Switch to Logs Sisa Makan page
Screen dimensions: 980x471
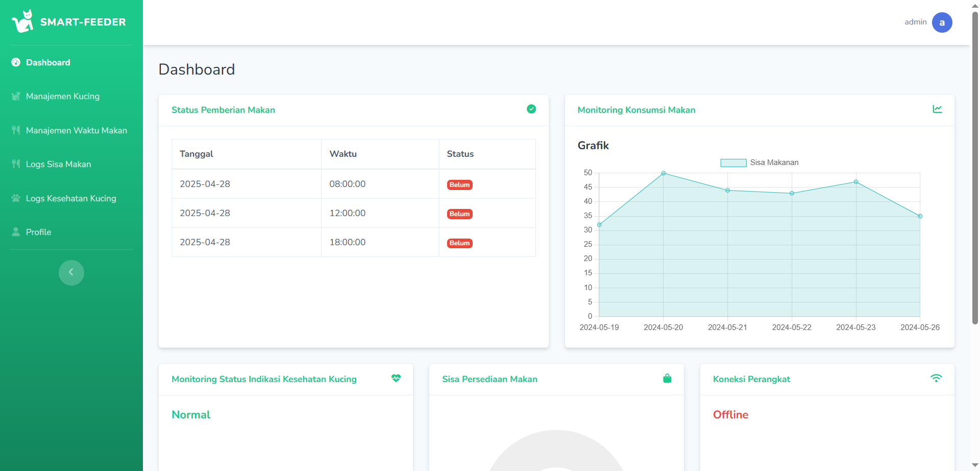(58, 164)
